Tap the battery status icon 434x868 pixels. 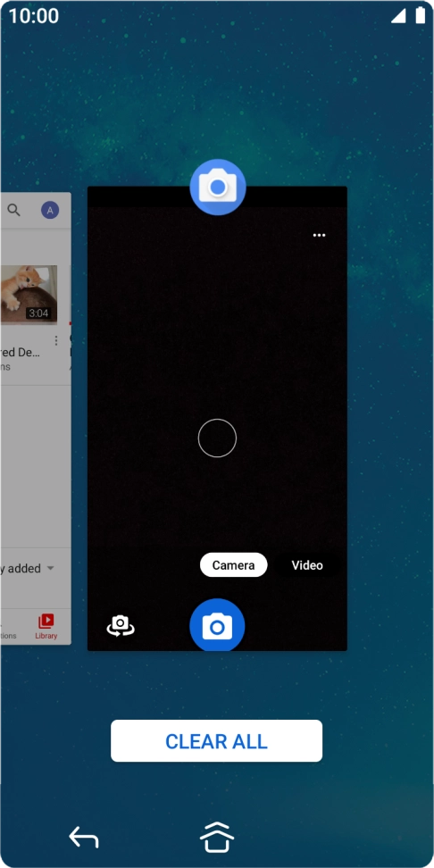(420, 15)
